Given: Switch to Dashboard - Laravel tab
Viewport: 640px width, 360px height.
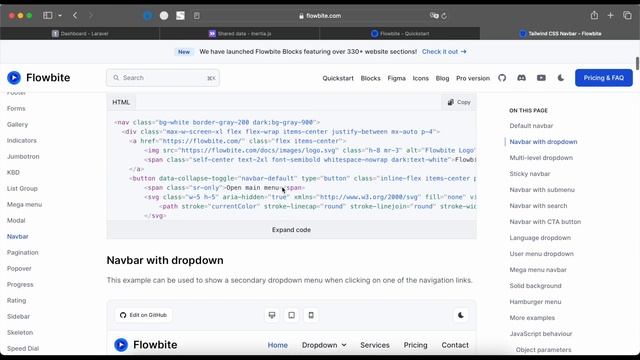Looking at the screenshot, I should click(x=80, y=33).
